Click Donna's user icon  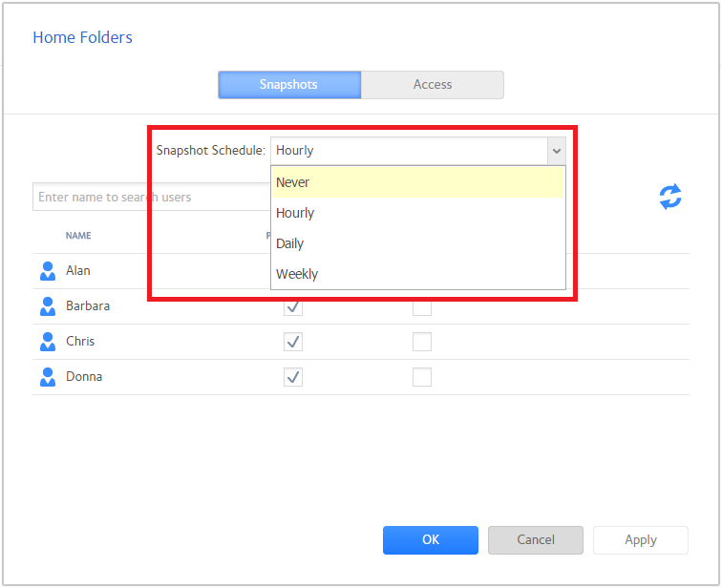(x=48, y=377)
